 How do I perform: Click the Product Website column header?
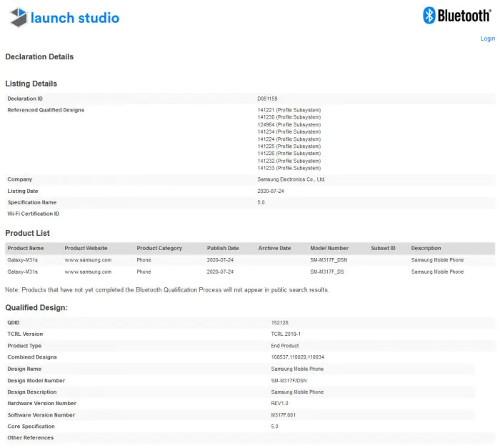pyautogui.click(x=86, y=248)
